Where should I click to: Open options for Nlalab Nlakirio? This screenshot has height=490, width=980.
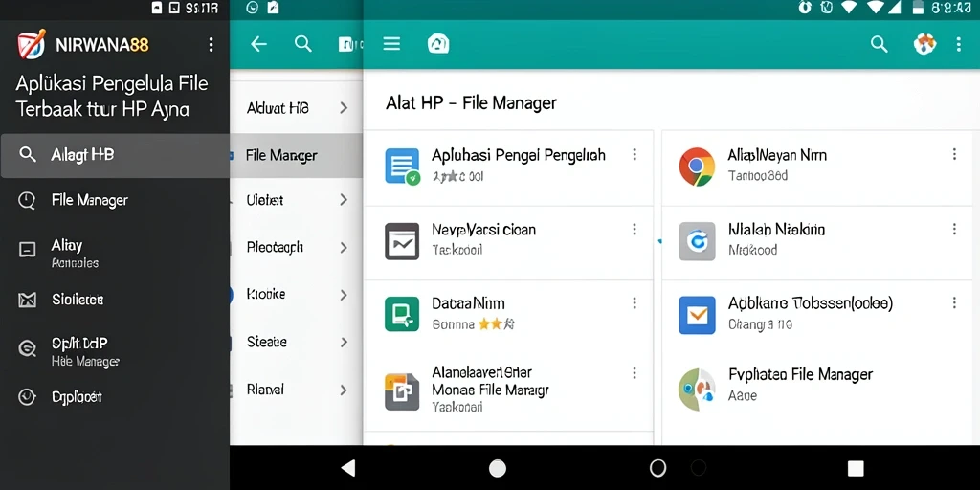coord(954,230)
